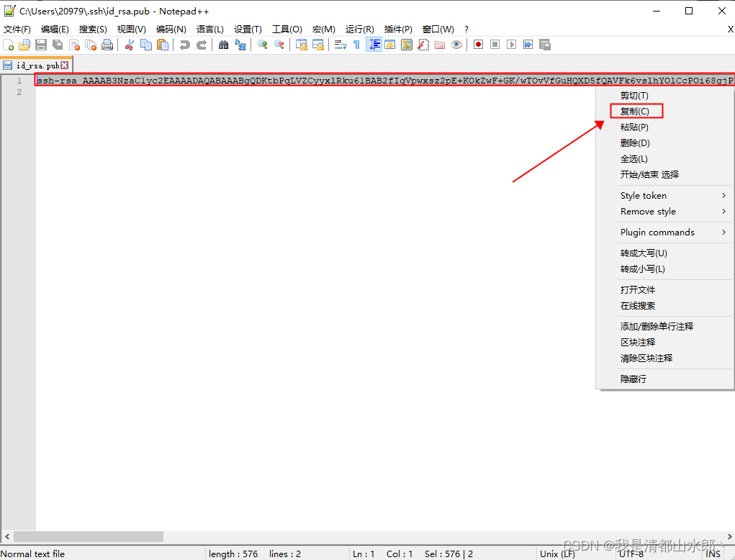Open the 插件(P) menu
Screen dimensions: 735x560
coord(398,30)
